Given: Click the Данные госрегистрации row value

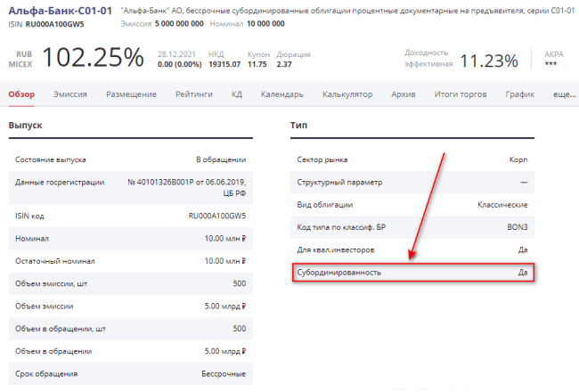Looking at the screenshot, I should pos(187,187).
